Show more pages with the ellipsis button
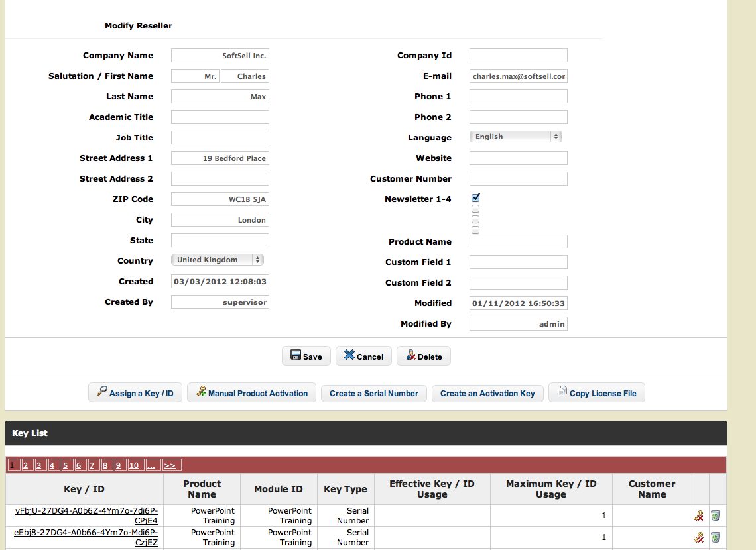Viewport: 756px width, 550px height. click(x=152, y=465)
